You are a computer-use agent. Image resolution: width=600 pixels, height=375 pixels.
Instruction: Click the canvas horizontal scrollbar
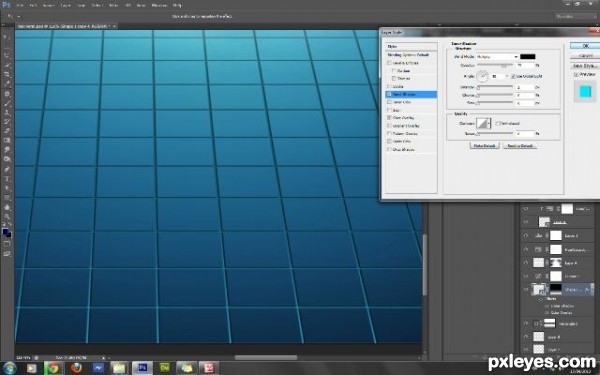(266, 357)
